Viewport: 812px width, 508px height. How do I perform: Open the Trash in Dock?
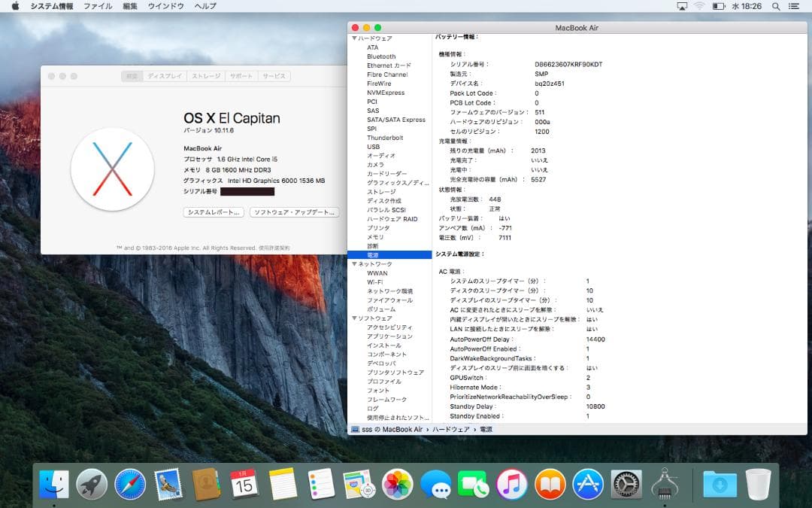[758, 484]
